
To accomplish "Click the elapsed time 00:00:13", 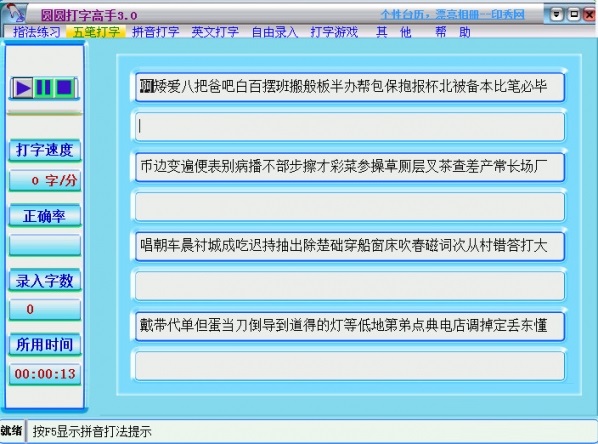I will (x=45, y=374).
